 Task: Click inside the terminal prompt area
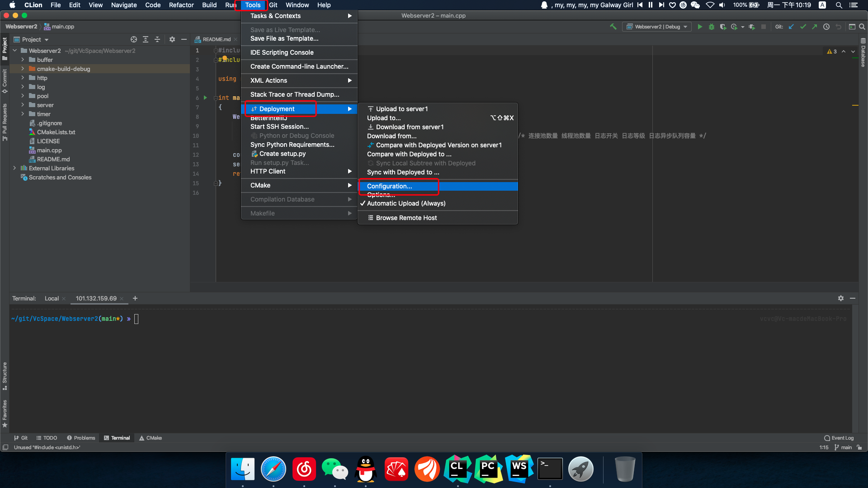pos(136,319)
